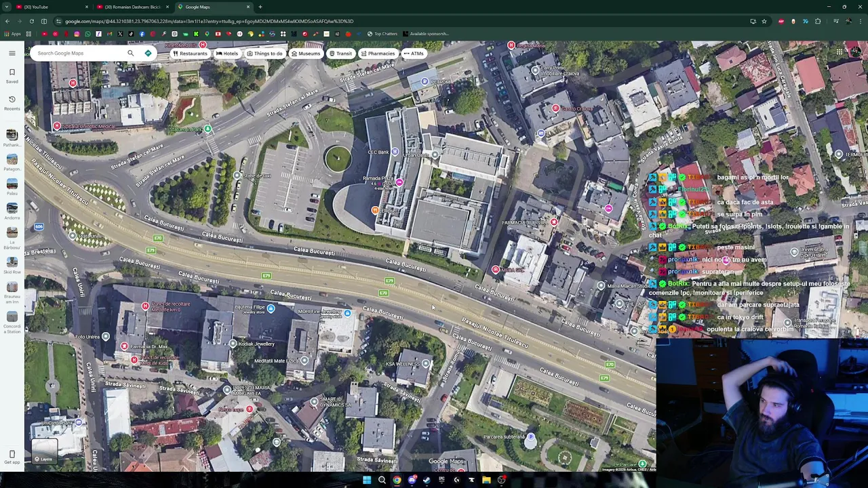Filter by Hotels chip
868x488 pixels.
226,54
